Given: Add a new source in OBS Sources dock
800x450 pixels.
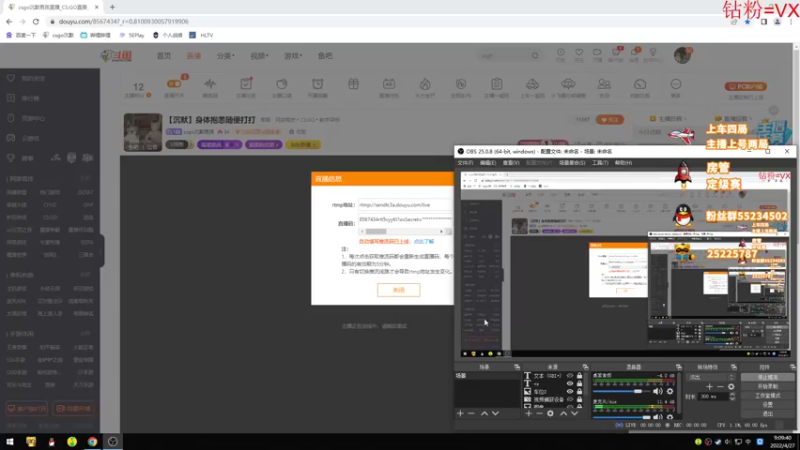Looking at the screenshot, I should coord(529,413).
